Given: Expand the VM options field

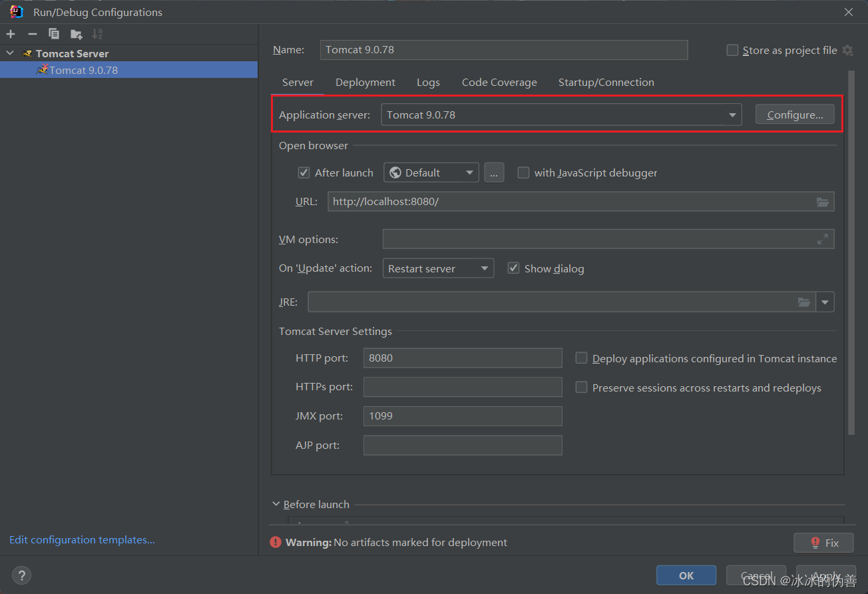Looking at the screenshot, I should click(x=823, y=239).
